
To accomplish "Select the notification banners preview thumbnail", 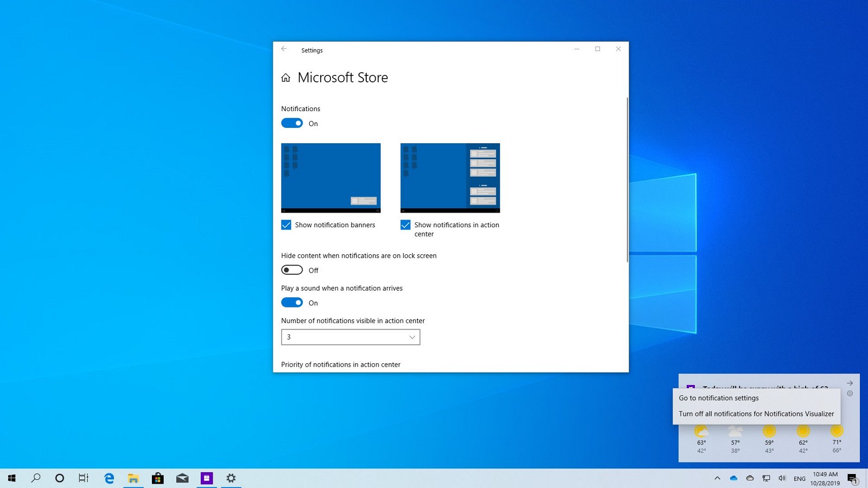I will pyautogui.click(x=331, y=178).
